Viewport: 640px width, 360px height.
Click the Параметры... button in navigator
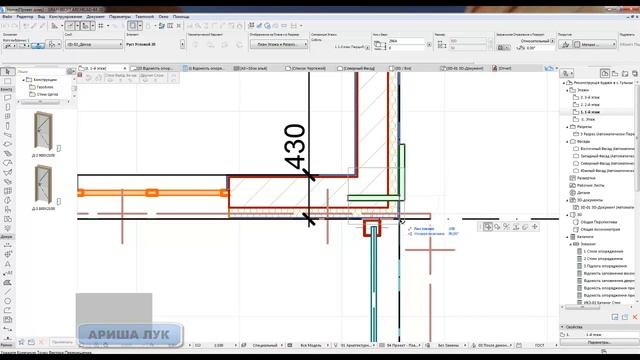tap(599, 342)
